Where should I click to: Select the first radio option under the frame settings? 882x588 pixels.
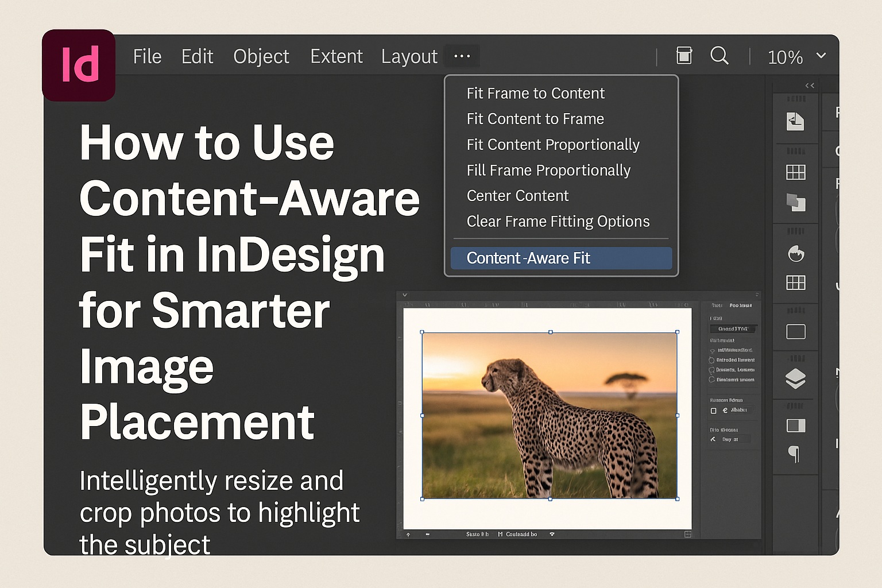[x=712, y=350]
